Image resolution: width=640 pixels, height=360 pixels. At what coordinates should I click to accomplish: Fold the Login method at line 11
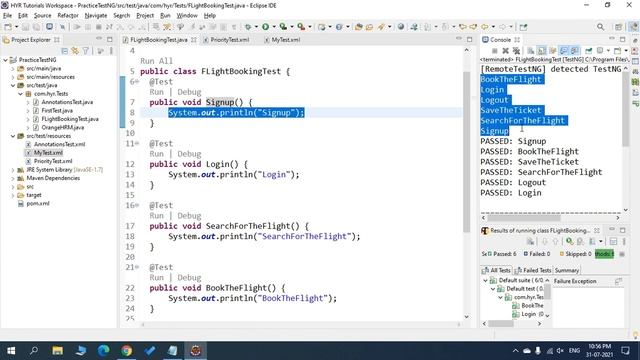point(137,144)
